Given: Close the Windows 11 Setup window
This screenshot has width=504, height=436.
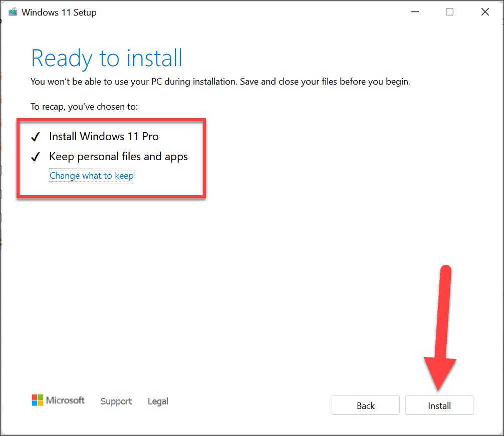Looking at the screenshot, I should (484, 12).
